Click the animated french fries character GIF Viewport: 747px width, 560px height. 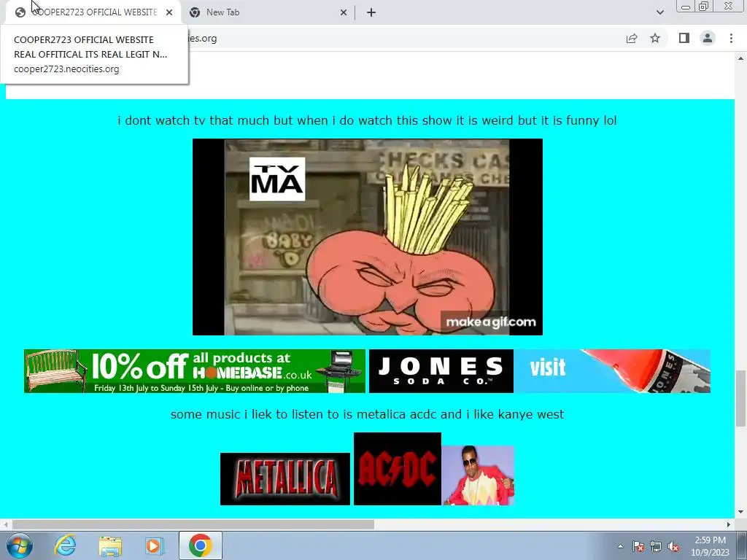[x=368, y=237]
